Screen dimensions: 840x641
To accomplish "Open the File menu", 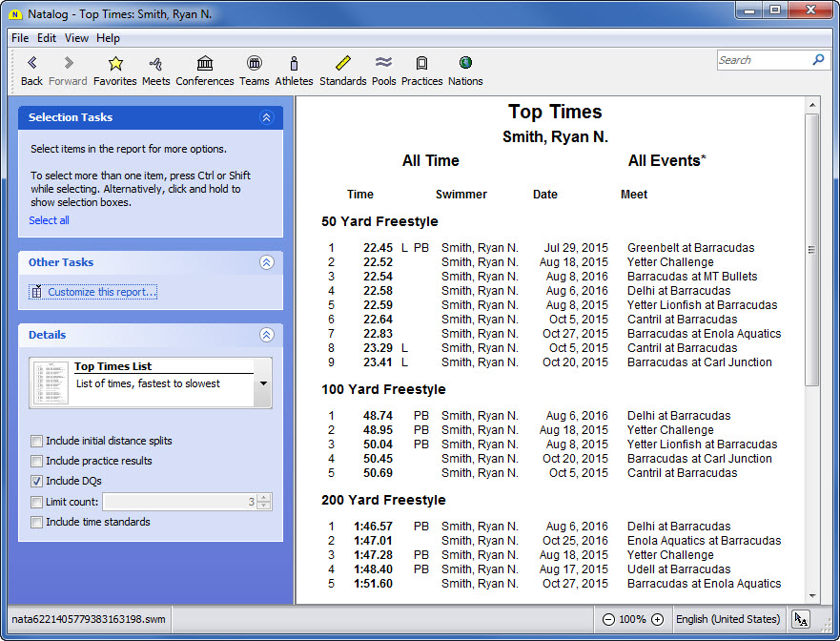I will click(20, 38).
